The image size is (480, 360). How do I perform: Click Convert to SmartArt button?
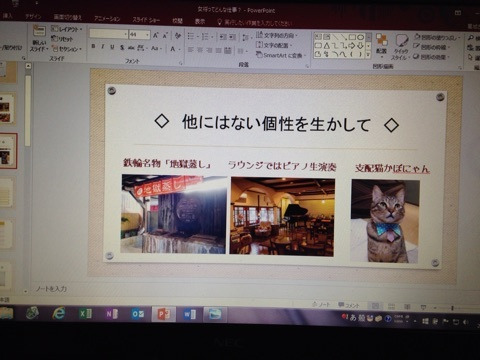(280, 55)
